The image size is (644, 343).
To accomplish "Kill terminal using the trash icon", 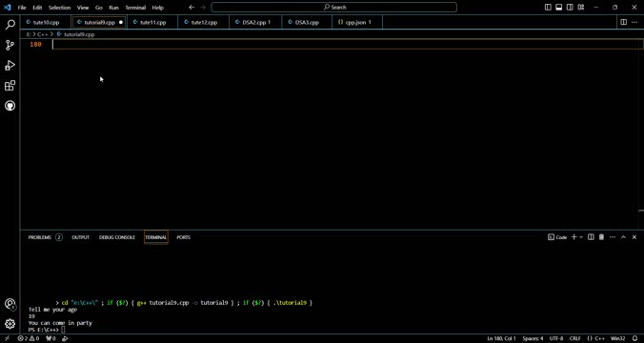I will pyautogui.click(x=601, y=237).
